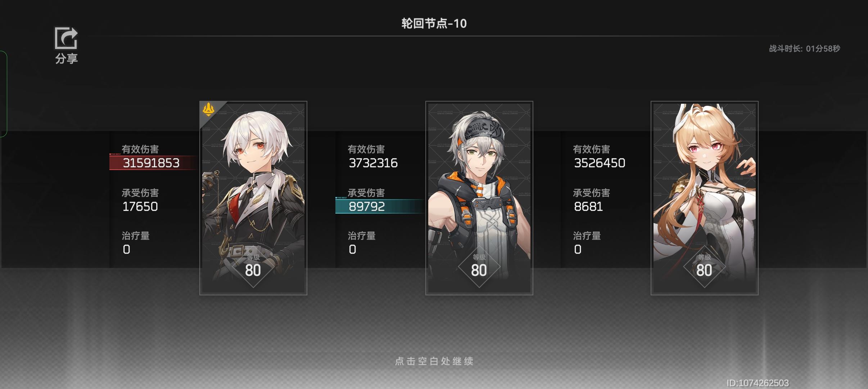Viewport: 868px width, 389px height.
Task: Click the gold leader badge on white-haired card
Action: (x=209, y=109)
